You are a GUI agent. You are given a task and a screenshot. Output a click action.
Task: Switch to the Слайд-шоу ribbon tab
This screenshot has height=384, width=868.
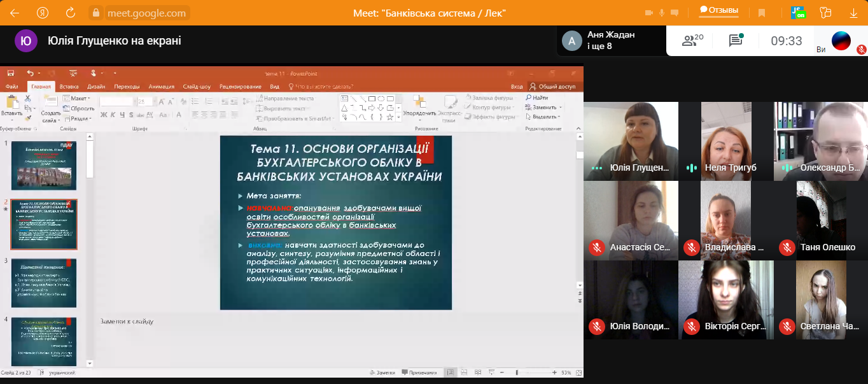point(197,87)
